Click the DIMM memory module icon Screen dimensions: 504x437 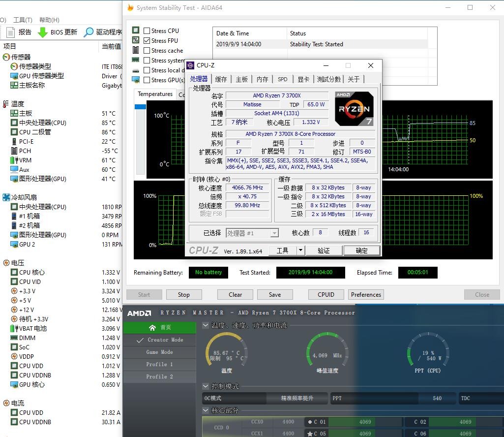click(x=14, y=338)
